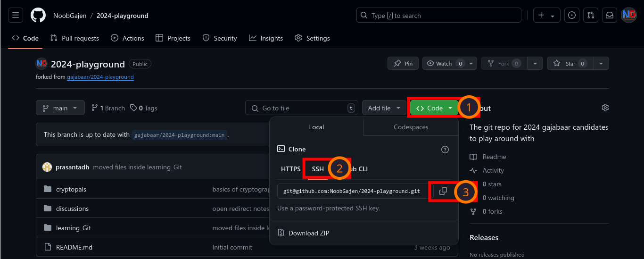This screenshot has height=259, width=644.
Task: Copy the clone URL to clipboard
Action: tap(443, 191)
